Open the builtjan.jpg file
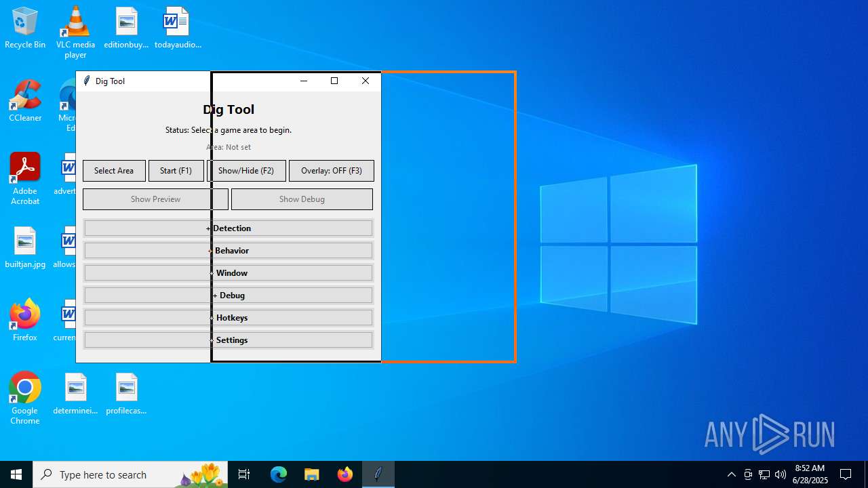 pyautogui.click(x=25, y=248)
